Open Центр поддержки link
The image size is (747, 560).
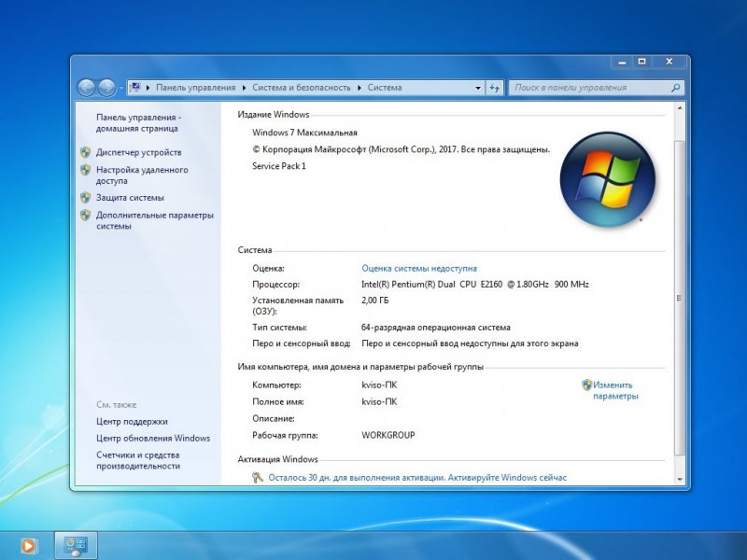(x=132, y=422)
